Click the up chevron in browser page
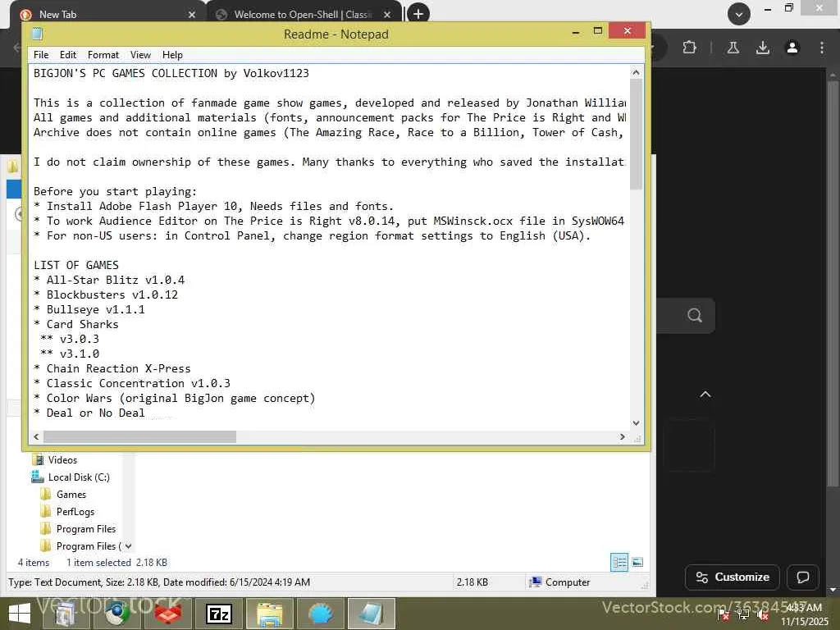The width and height of the screenshot is (840, 630). [x=705, y=395]
